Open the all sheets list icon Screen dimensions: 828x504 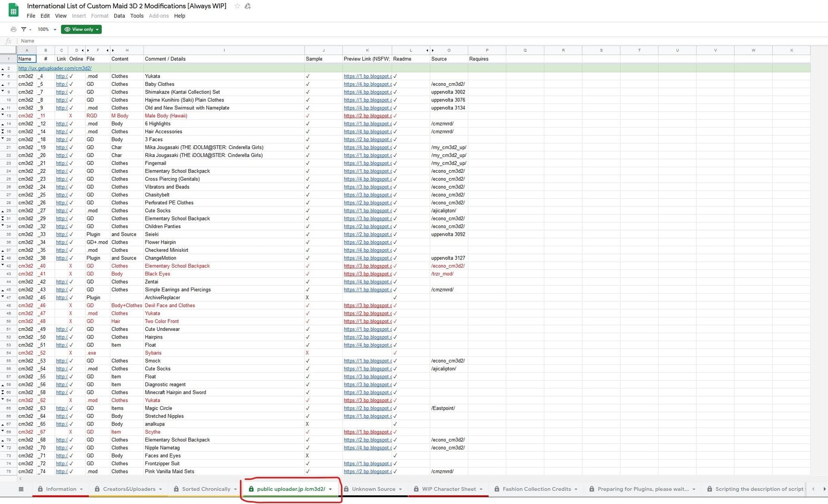click(21, 489)
